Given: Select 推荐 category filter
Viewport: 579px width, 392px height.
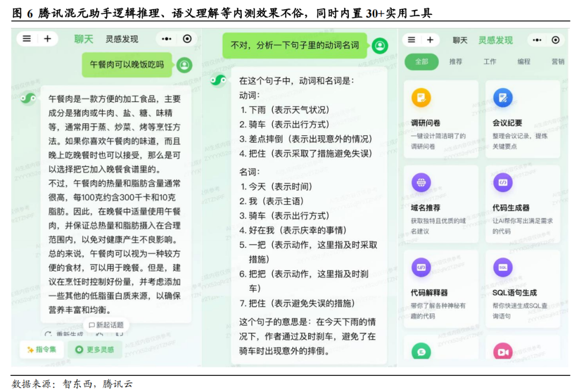Looking at the screenshot, I should coord(456,62).
